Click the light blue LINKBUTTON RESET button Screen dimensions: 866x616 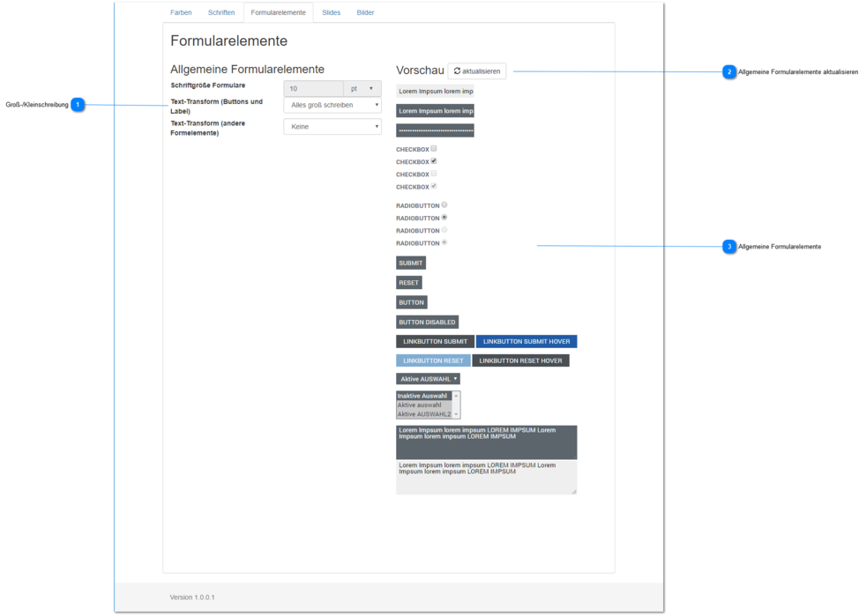pyautogui.click(x=434, y=361)
